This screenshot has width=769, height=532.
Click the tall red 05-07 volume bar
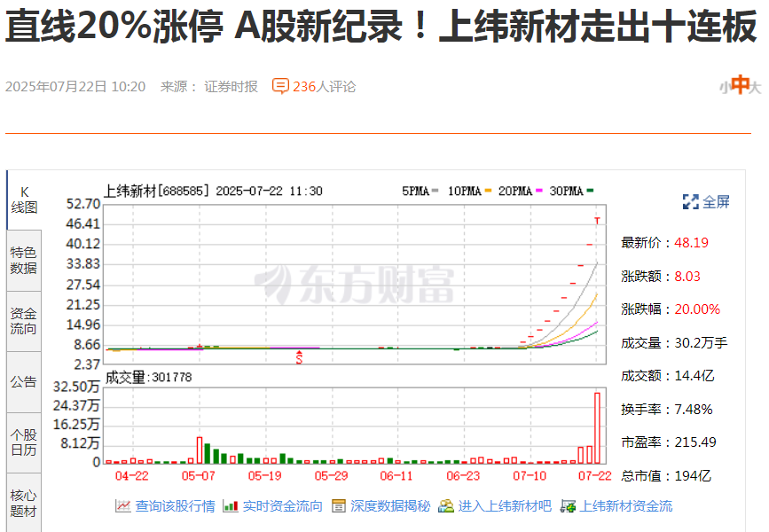tap(200, 450)
